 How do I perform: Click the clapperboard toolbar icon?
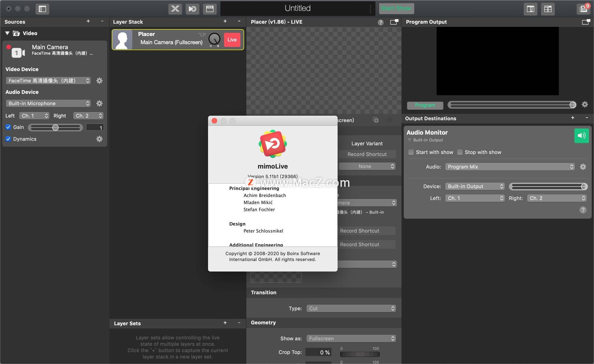210,9
